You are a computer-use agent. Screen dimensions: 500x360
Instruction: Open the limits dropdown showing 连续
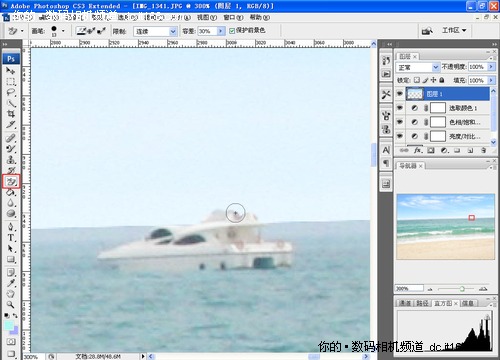click(155, 31)
